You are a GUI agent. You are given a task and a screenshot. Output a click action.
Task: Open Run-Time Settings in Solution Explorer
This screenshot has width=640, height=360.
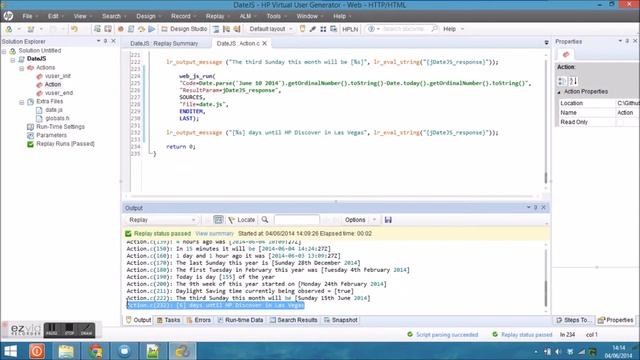click(x=60, y=127)
